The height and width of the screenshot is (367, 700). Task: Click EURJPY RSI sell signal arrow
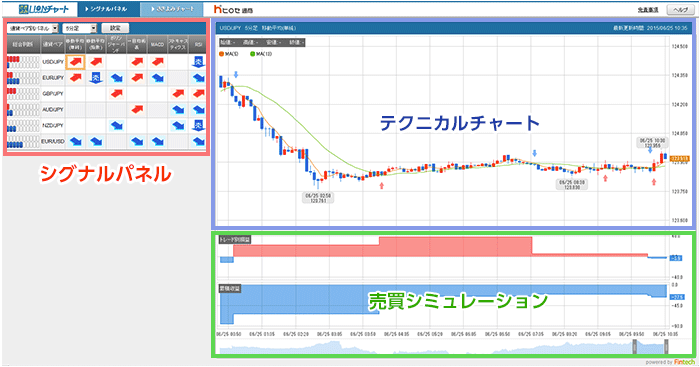[198, 78]
